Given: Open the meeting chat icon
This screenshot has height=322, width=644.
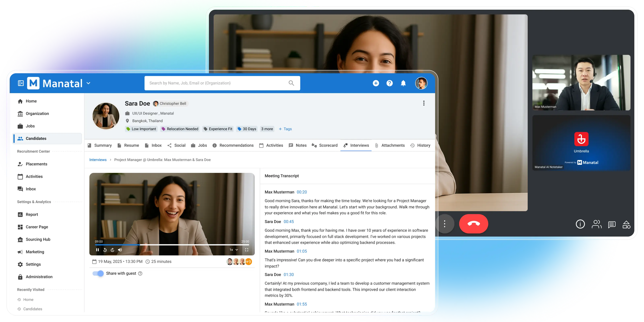Looking at the screenshot, I should 612,224.
